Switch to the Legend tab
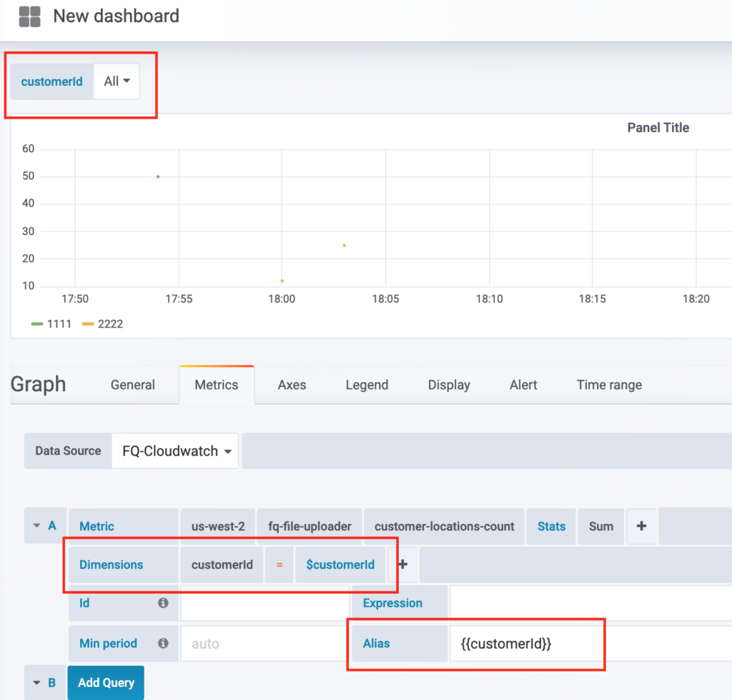732x700 pixels. tap(367, 385)
